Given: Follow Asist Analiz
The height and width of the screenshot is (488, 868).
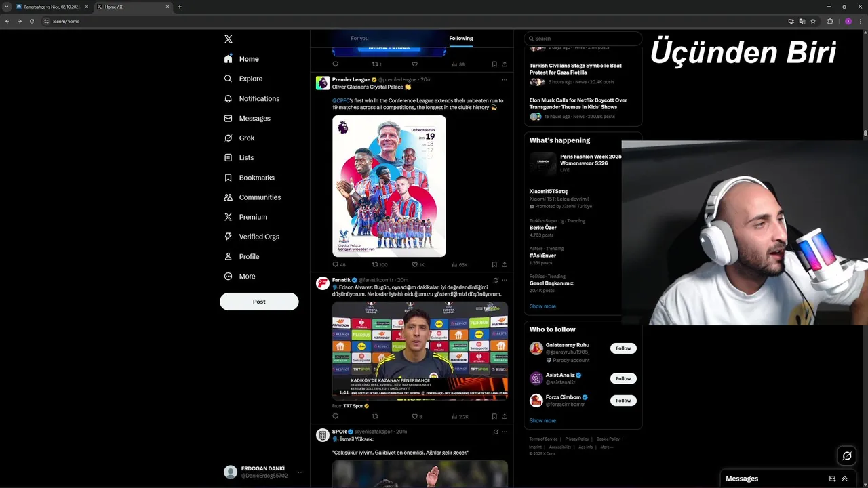Looking at the screenshot, I should tap(623, 378).
